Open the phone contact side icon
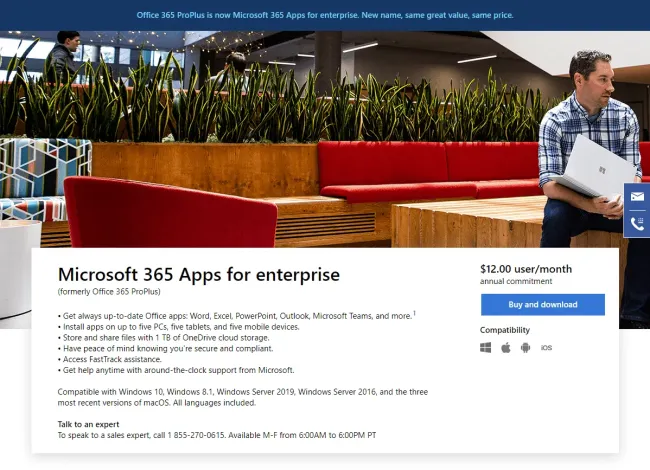Image resolution: width=650 pixels, height=470 pixels. tap(637, 224)
